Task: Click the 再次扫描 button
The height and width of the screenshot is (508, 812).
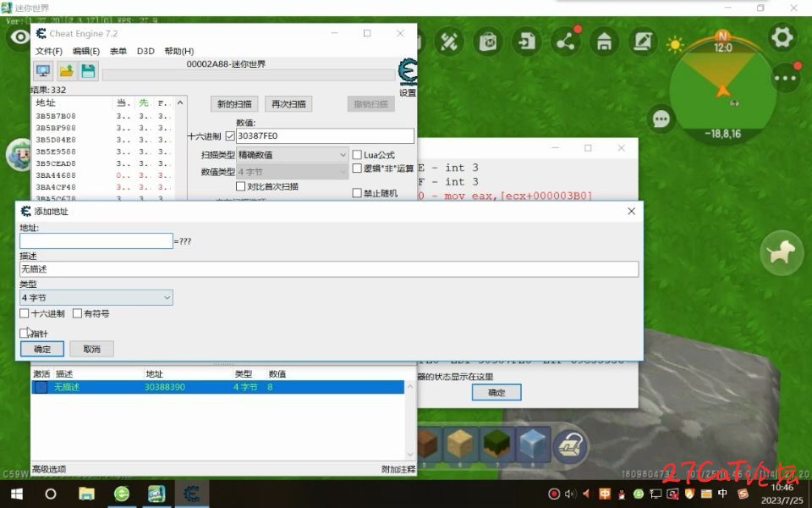Action: click(288, 103)
